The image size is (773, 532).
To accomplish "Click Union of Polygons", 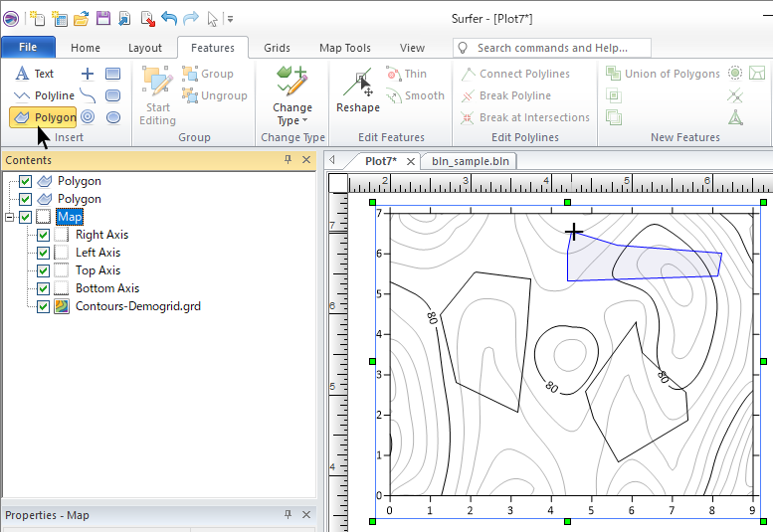I will click(663, 74).
